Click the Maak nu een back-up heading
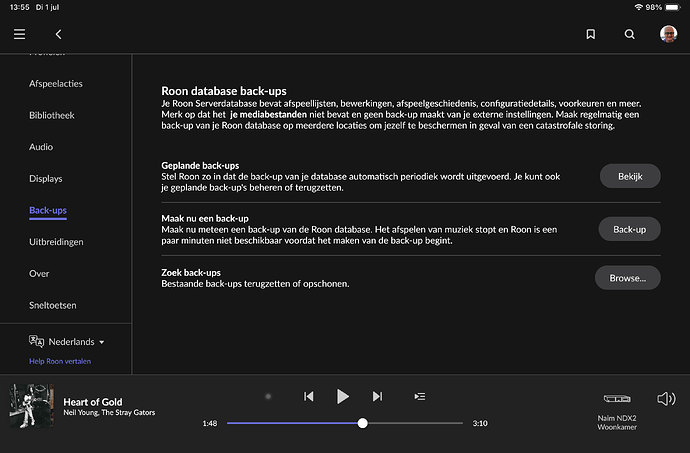690x453 pixels. (205, 218)
